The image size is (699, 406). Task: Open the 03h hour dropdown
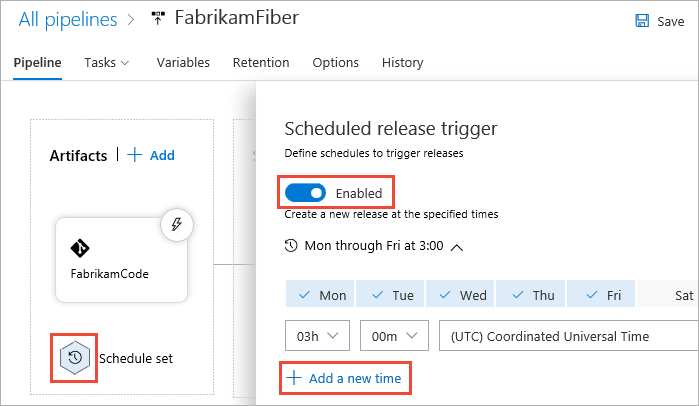(x=317, y=337)
